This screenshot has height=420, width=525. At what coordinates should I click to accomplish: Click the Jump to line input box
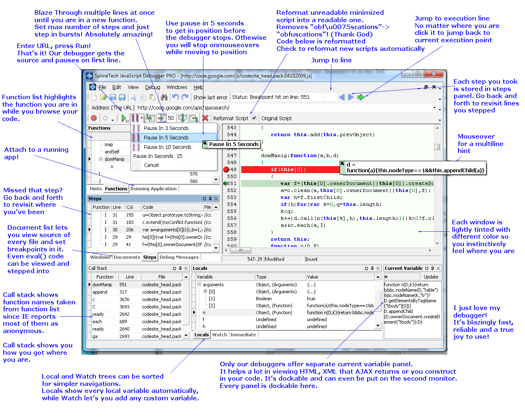pos(329,97)
